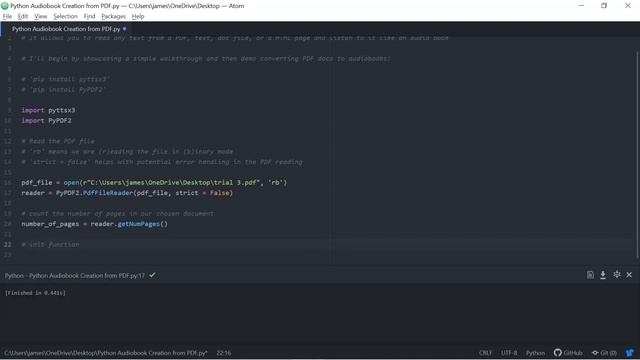Click line number 22 in the gutter
This screenshot has width=640, height=360.
8,244
